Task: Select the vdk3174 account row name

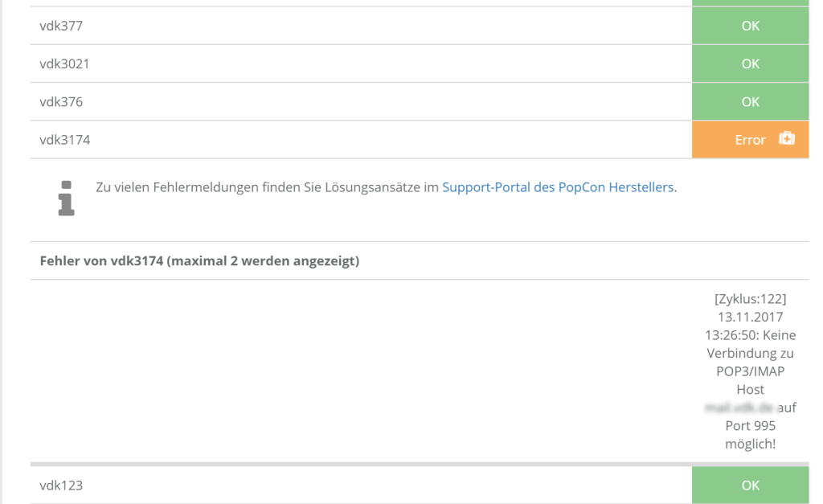Action: coord(65,140)
